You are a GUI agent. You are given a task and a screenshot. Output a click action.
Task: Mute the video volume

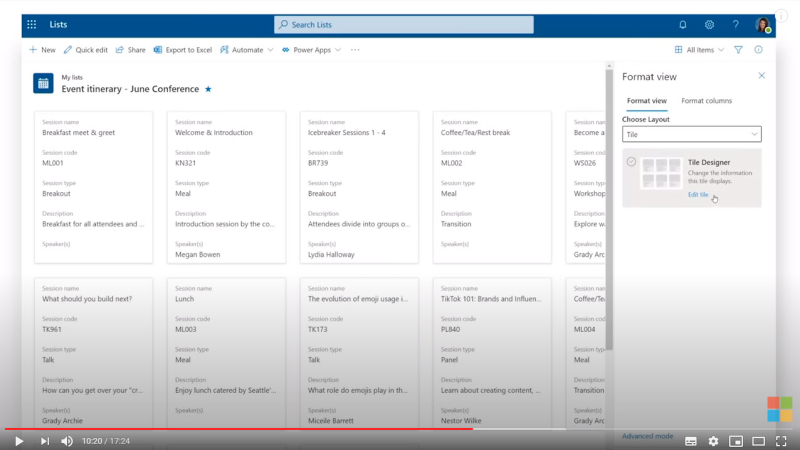(67, 441)
